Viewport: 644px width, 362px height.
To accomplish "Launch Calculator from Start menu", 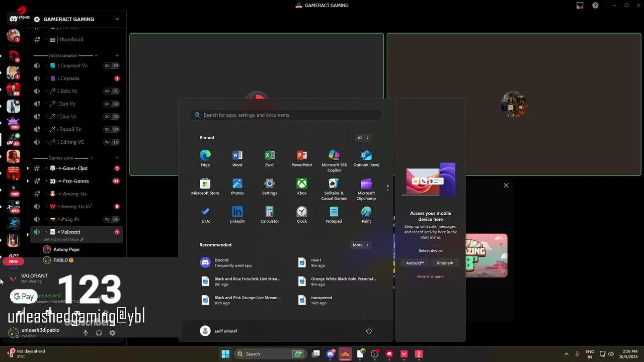I will tap(269, 215).
